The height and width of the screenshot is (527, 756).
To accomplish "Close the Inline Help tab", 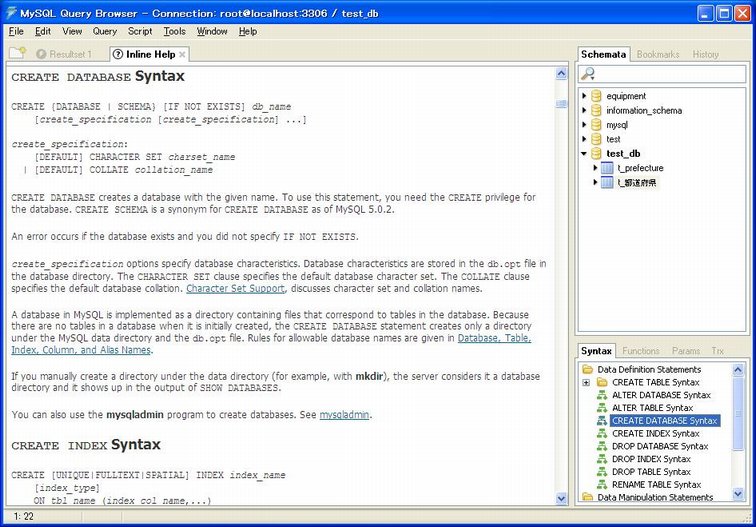I will (182, 54).
